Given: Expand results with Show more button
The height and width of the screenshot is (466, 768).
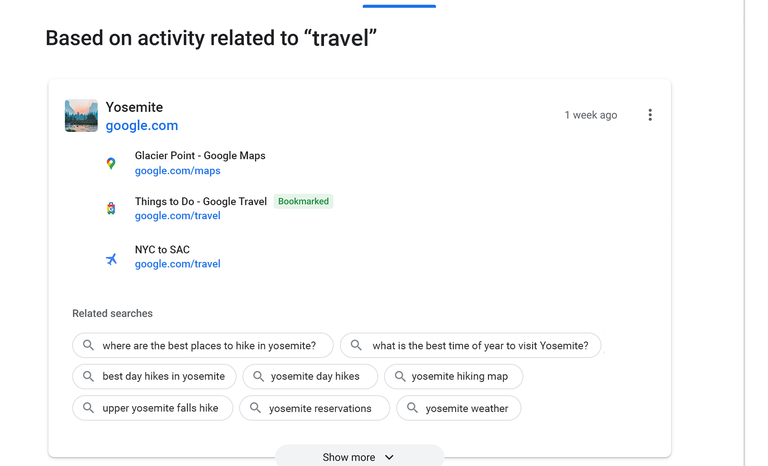Looking at the screenshot, I should tap(359, 457).
